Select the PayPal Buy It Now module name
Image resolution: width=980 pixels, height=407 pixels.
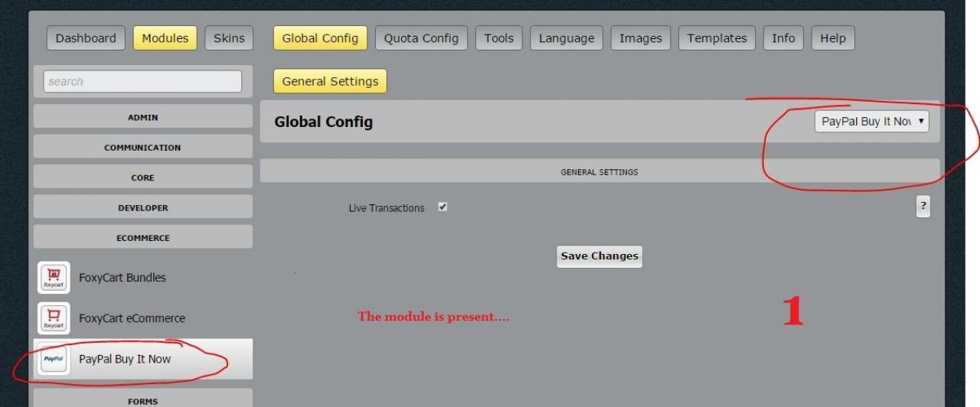pos(125,359)
